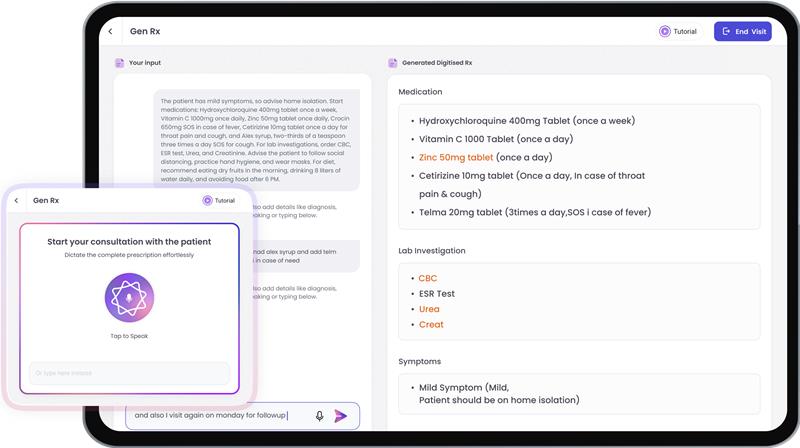Select the orange CBC lab investigation
This screenshot has width=800, height=448.
pyautogui.click(x=427, y=278)
